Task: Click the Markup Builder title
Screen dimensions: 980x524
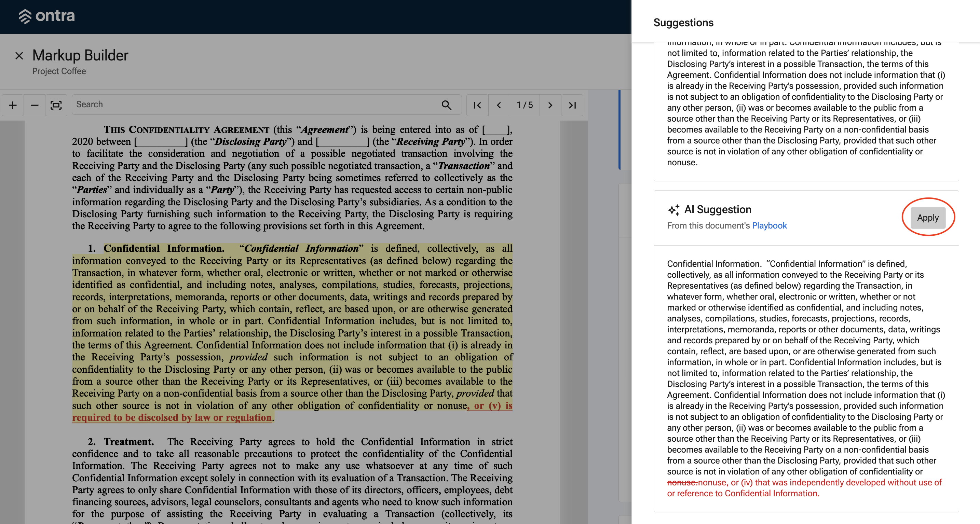Action: [80, 56]
